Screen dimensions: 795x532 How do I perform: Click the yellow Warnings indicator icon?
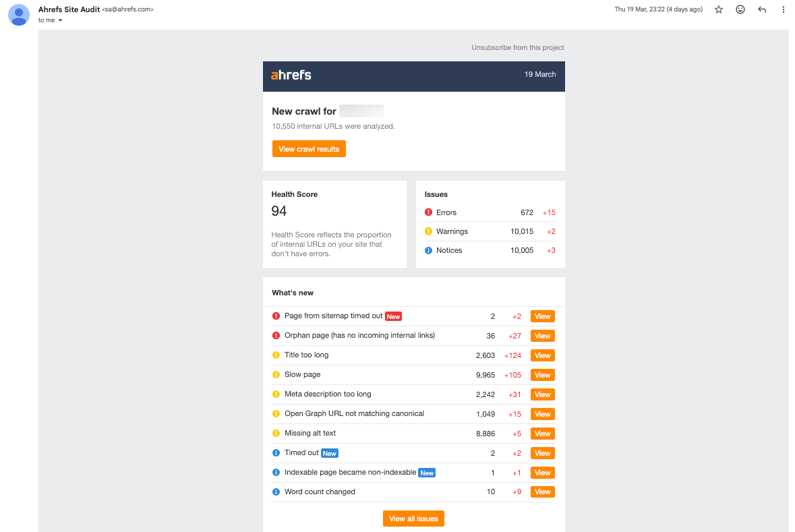pos(430,231)
